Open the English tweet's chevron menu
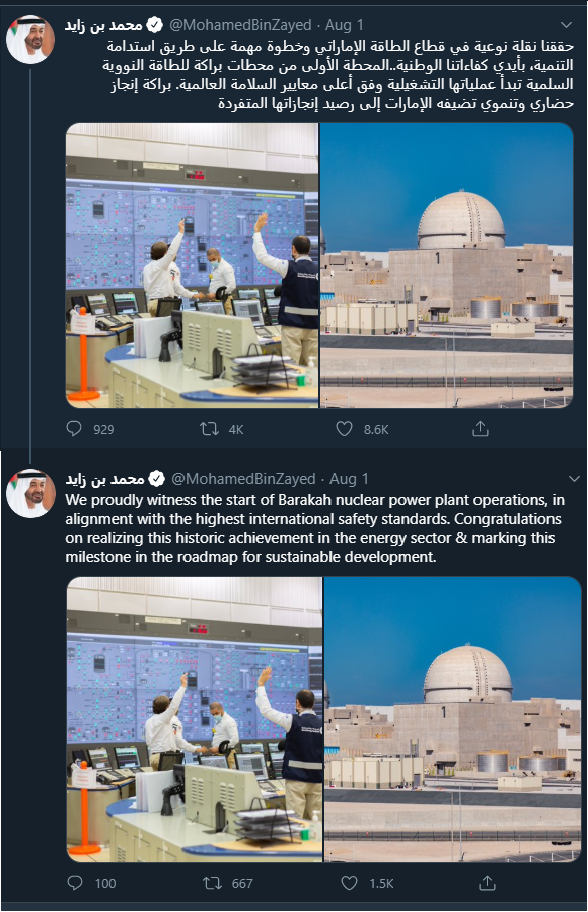The width and height of the screenshot is (588, 912). click(x=574, y=479)
